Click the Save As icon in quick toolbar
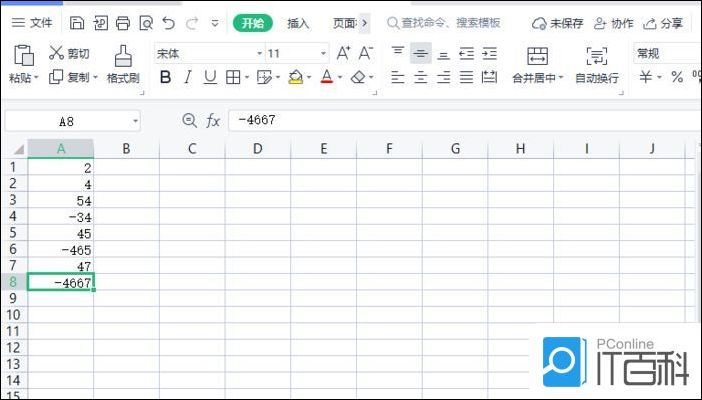Viewport: 702px width, 400px height. pyautogui.click(x=100, y=23)
